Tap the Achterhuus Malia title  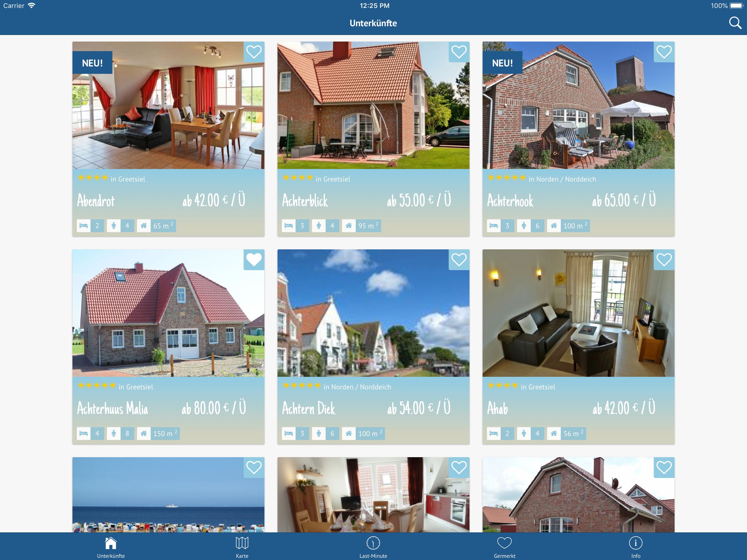112,408
